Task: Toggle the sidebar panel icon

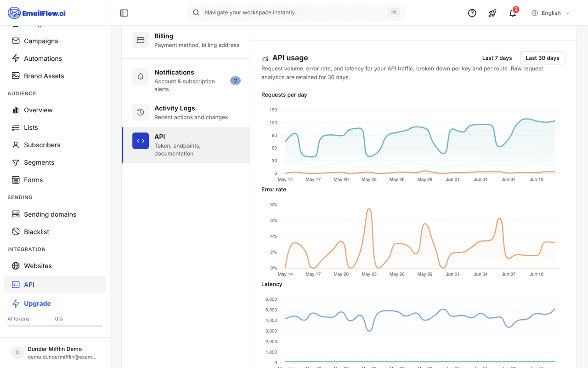Action: pyautogui.click(x=124, y=13)
